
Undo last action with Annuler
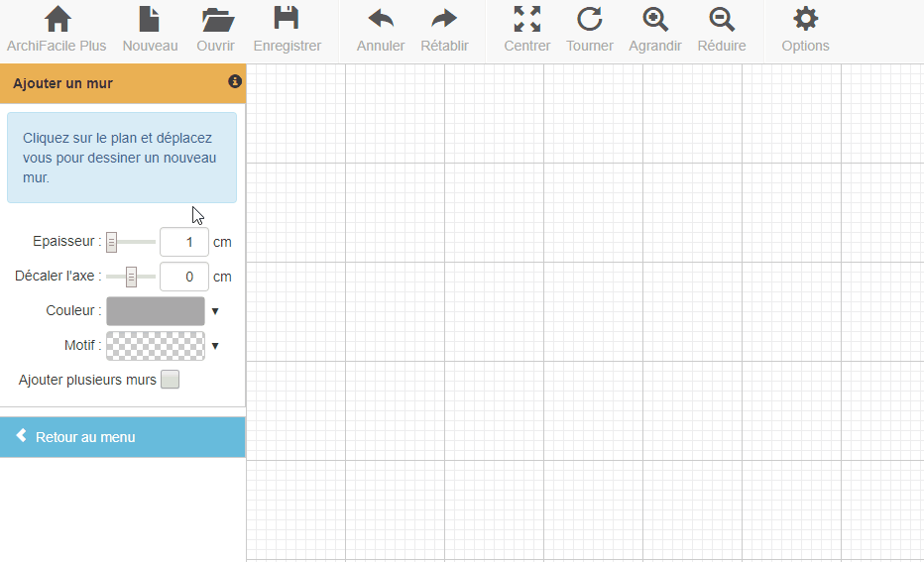click(381, 20)
